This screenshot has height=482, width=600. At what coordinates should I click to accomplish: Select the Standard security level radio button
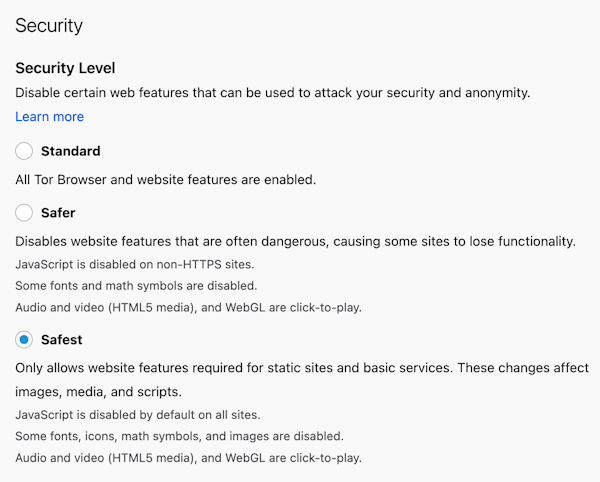(x=24, y=151)
